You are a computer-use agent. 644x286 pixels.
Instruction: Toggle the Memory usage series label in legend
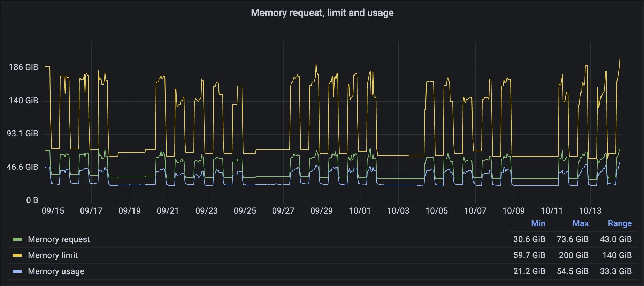(x=56, y=271)
